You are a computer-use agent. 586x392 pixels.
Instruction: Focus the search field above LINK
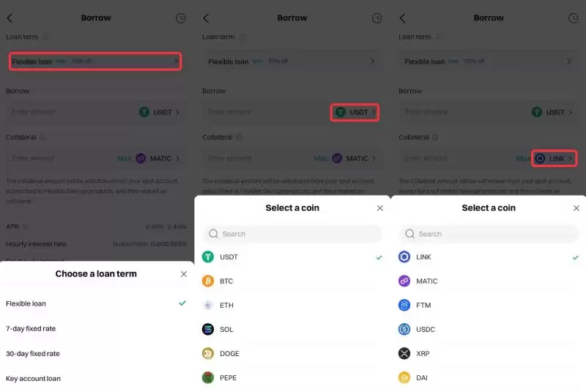click(488, 234)
